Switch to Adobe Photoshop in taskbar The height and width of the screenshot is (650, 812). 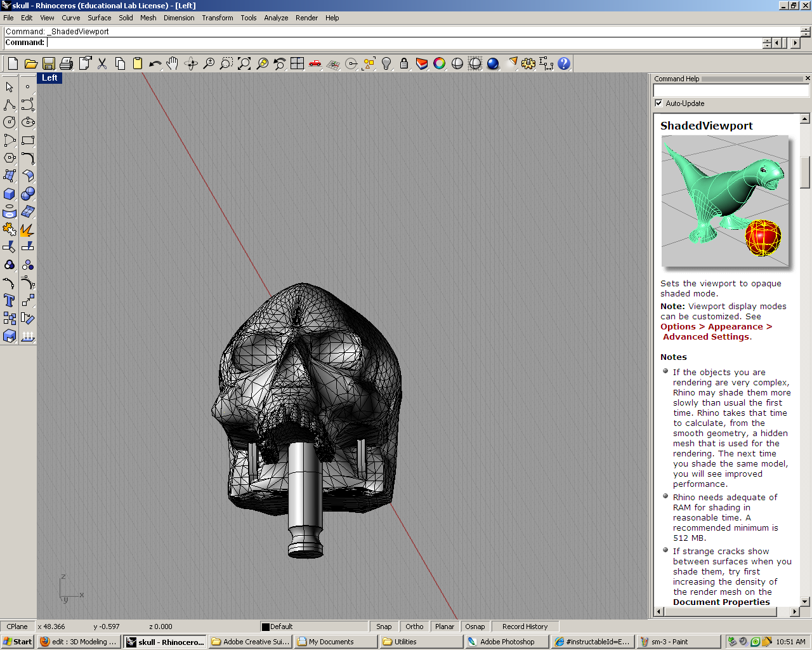507,642
